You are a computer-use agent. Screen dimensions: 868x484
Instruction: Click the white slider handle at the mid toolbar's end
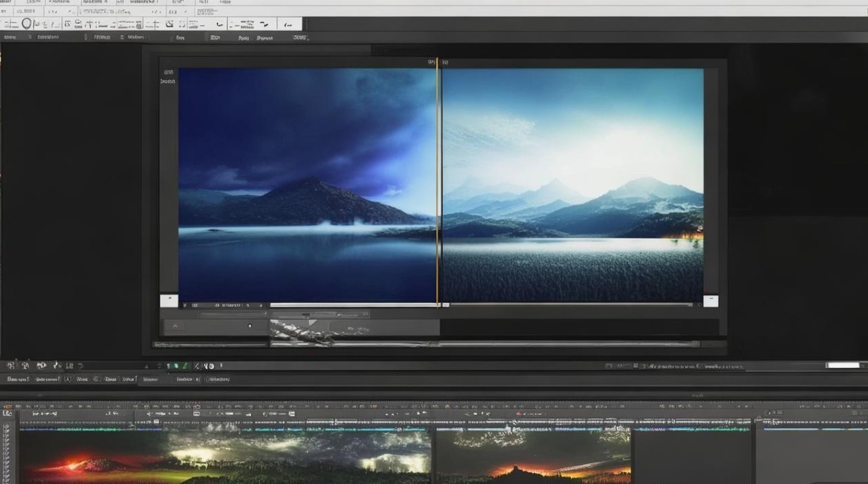click(x=843, y=365)
